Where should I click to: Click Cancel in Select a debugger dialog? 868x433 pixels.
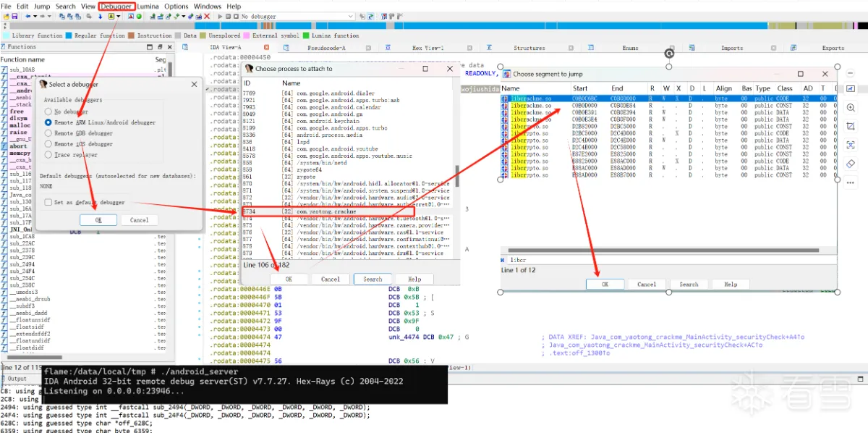click(139, 219)
